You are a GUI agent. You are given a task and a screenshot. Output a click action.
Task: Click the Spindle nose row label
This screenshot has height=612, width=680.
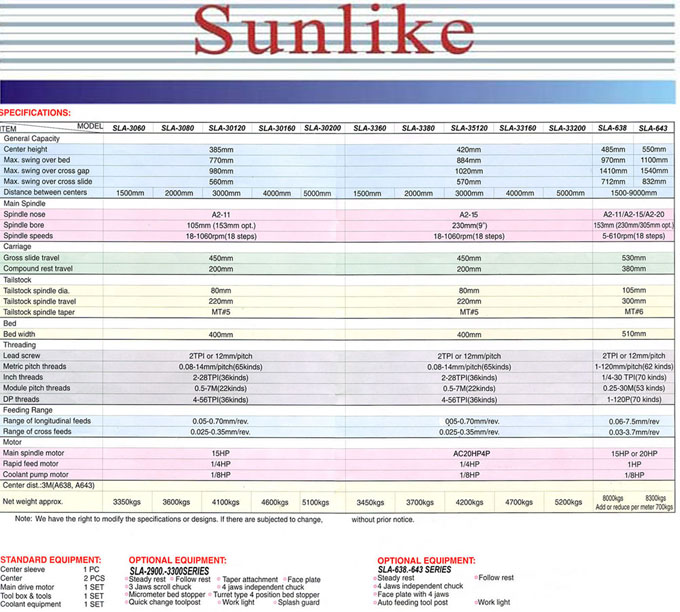[24, 214]
